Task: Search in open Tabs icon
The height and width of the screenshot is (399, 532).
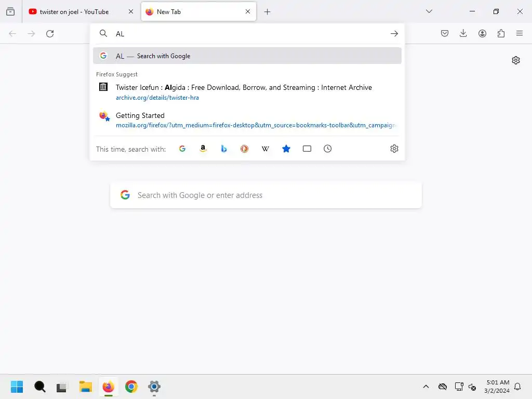Action: [x=307, y=149]
